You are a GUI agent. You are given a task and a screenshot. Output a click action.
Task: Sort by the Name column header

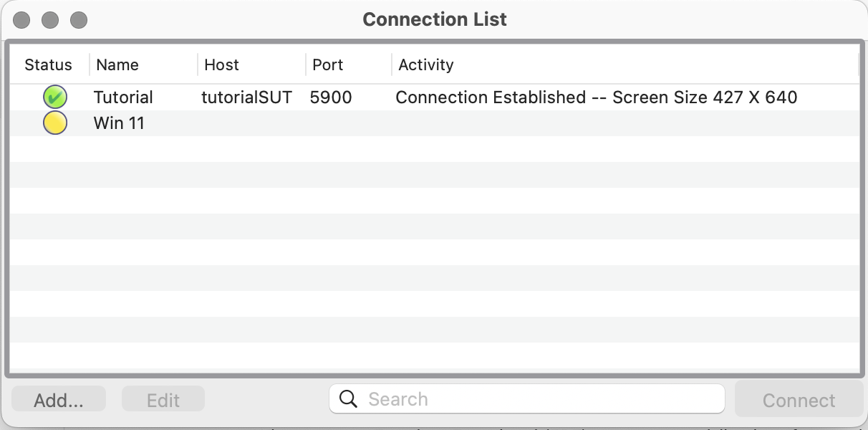(x=117, y=64)
